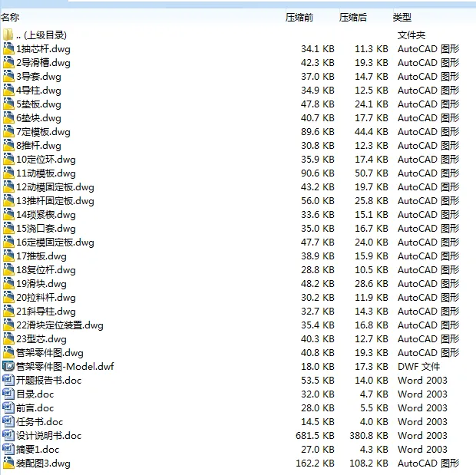Image resolution: width=476 pixels, height=475 pixels.
Task: Click the 27.0 KB size of 摘要1.doc
Action: point(318,450)
